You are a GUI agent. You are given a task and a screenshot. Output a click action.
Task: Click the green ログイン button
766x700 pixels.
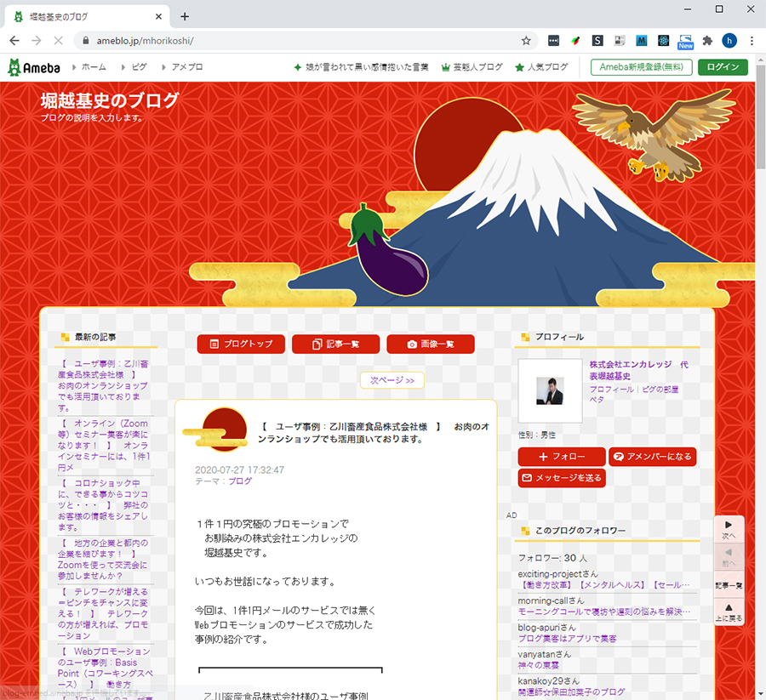[x=723, y=67]
